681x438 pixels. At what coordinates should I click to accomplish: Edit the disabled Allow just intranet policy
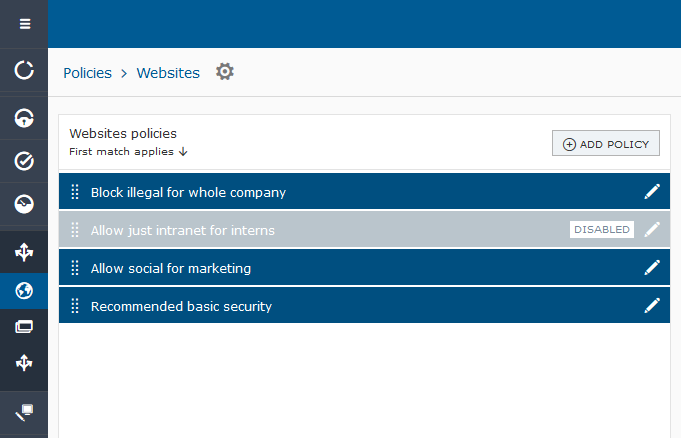pyautogui.click(x=652, y=229)
